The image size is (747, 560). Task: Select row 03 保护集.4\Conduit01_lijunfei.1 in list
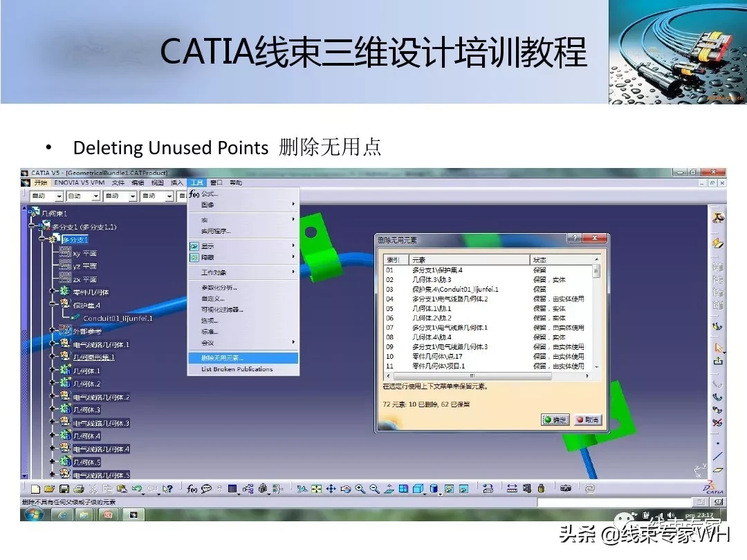(488, 289)
